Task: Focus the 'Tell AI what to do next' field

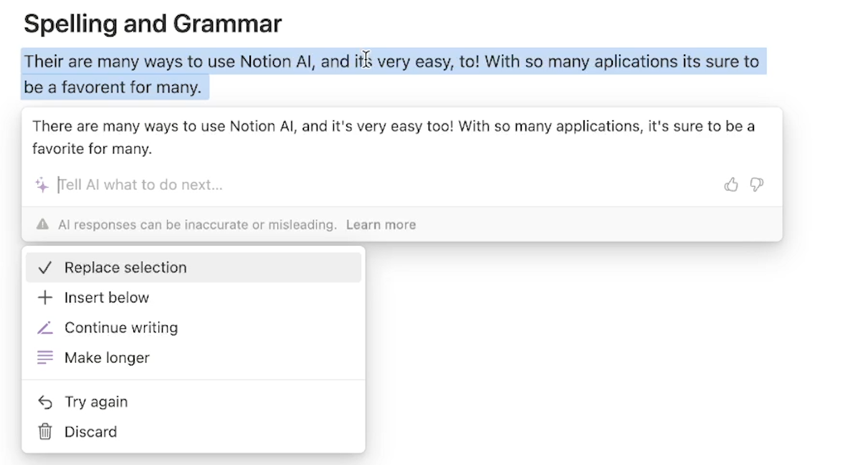Action: pos(387,185)
